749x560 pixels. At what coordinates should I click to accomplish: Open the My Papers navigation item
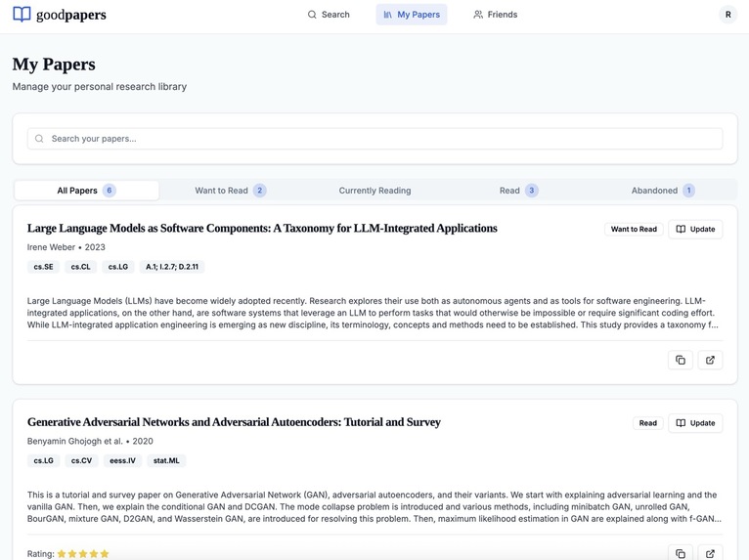pos(412,15)
